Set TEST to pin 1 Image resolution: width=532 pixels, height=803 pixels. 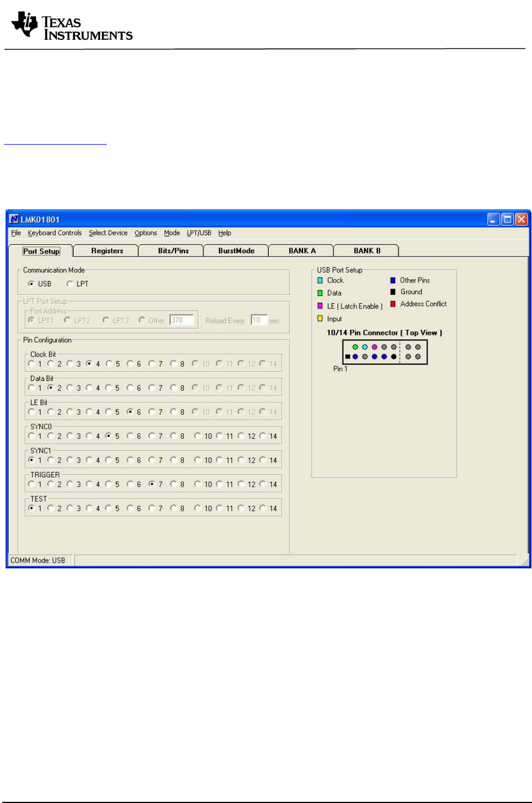coord(31,508)
